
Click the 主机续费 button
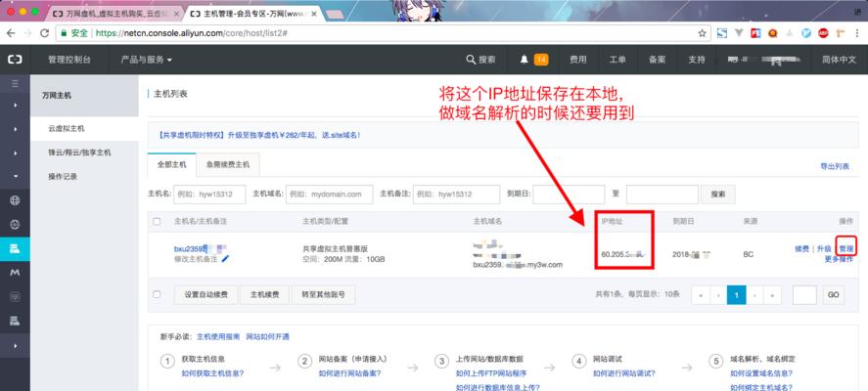262,295
